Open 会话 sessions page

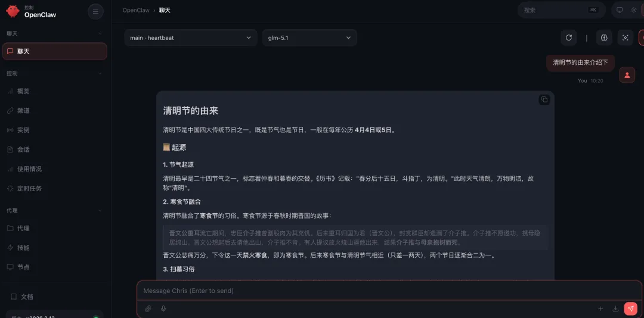55,149
